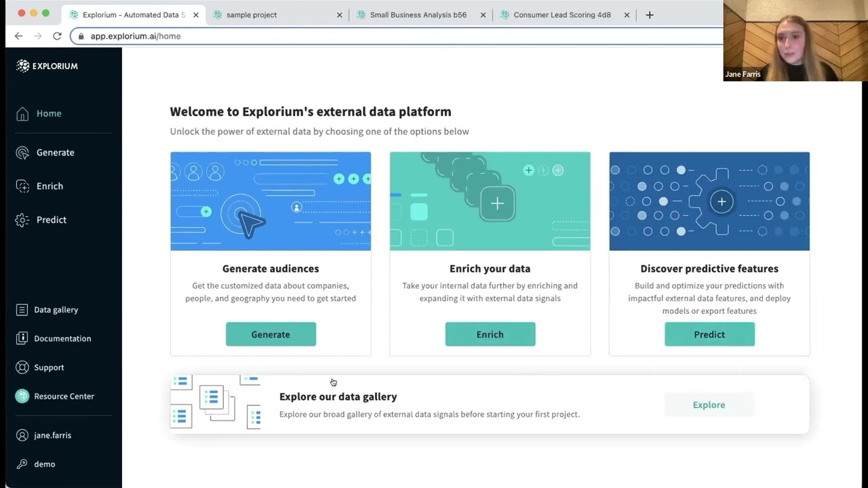Click the Welcome to Explorium's heading
This screenshot has height=488, width=868.
pyautogui.click(x=311, y=112)
